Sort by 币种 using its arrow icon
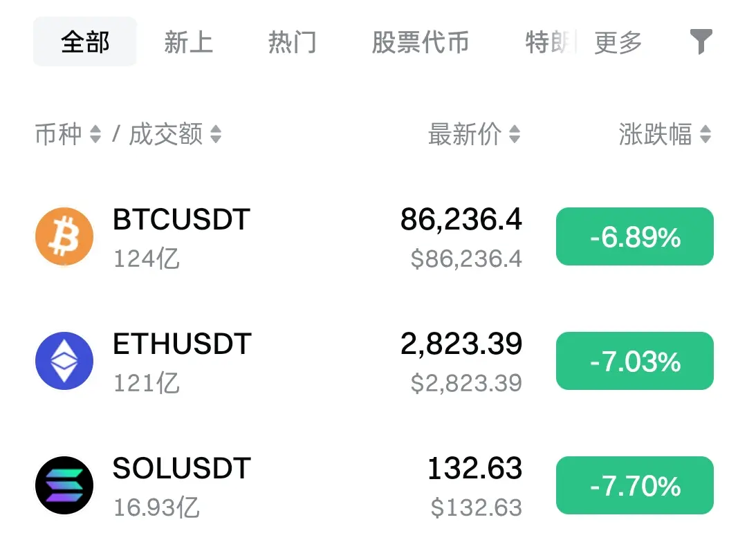This screenshot has height=560, width=747. click(x=95, y=134)
